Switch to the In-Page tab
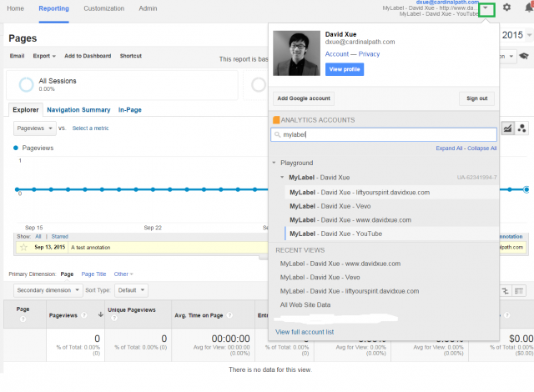 [x=130, y=110]
